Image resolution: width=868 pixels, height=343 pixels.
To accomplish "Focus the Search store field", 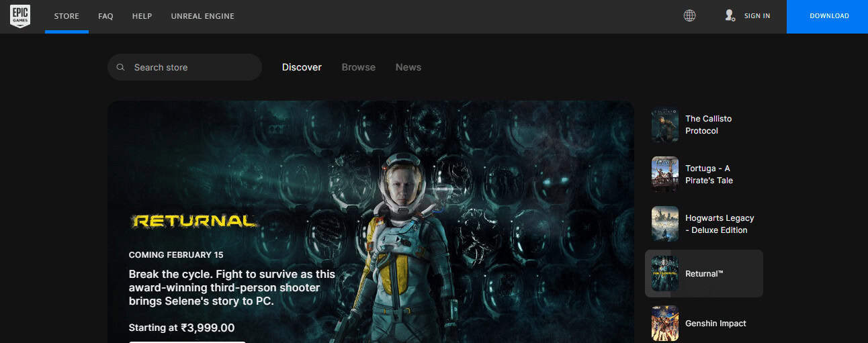I will pos(185,67).
